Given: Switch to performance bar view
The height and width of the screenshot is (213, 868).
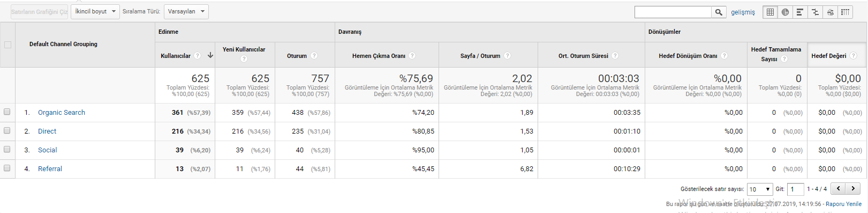Looking at the screenshot, I should [800, 12].
